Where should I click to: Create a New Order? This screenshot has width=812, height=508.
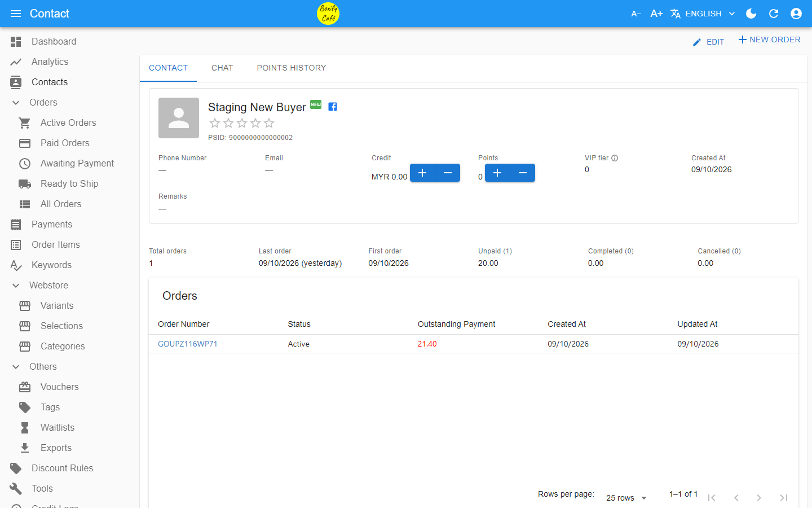pos(769,40)
